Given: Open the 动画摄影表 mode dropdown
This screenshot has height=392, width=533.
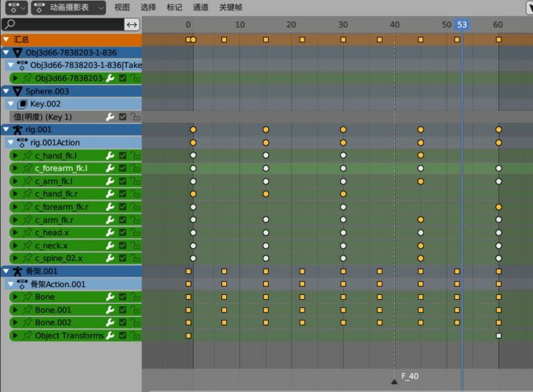Looking at the screenshot, I should click(x=68, y=8).
